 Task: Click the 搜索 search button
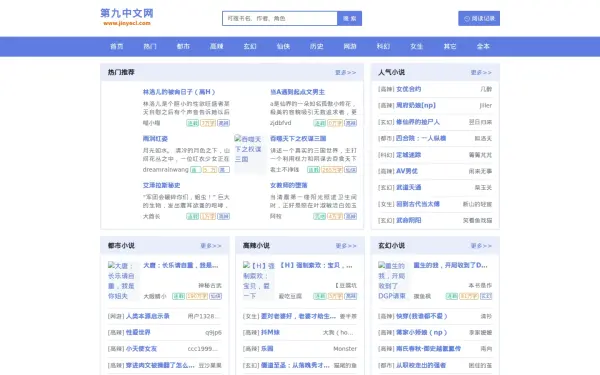[x=349, y=18]
